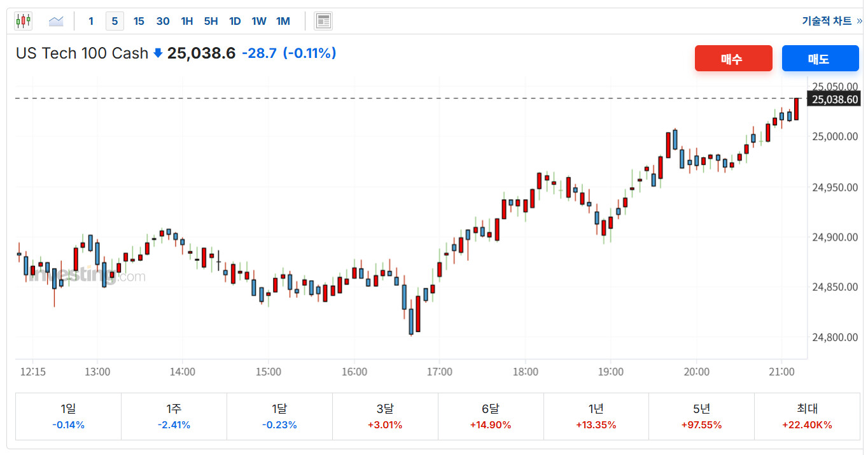
Task: Show the 최대 full history range
Action: (x=807, y=416)
